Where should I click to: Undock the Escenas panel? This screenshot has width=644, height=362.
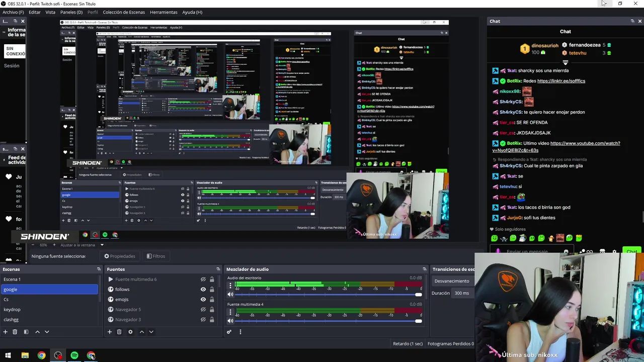[x=99, y=269]
